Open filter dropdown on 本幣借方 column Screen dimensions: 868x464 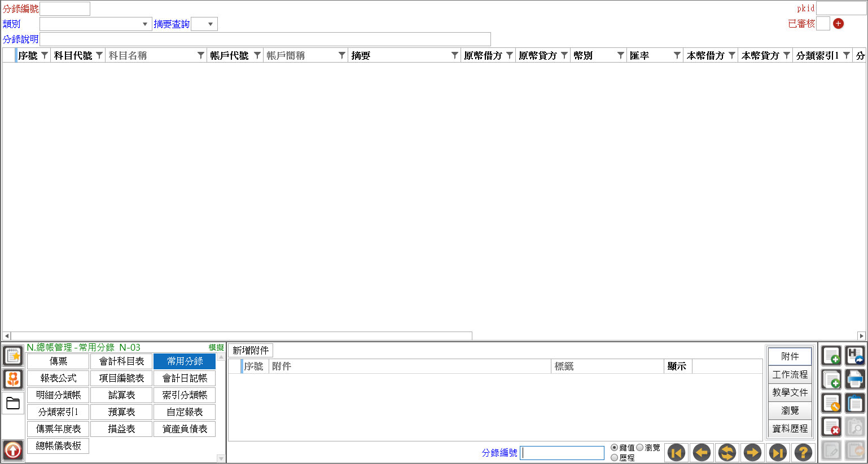pyautogui.click(x=732, y=55)
